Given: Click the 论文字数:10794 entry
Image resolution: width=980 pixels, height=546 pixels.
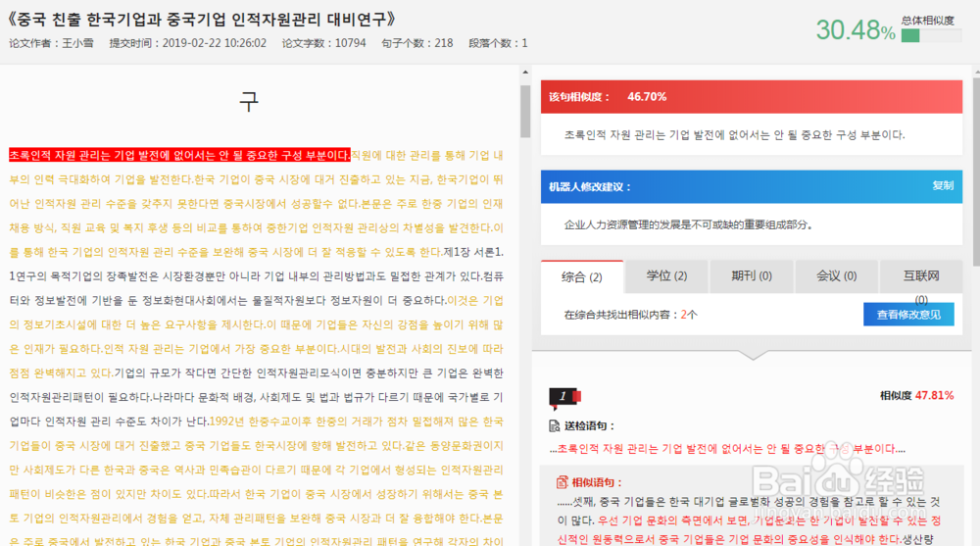Looking at the screenshot, I should (323, 43).
